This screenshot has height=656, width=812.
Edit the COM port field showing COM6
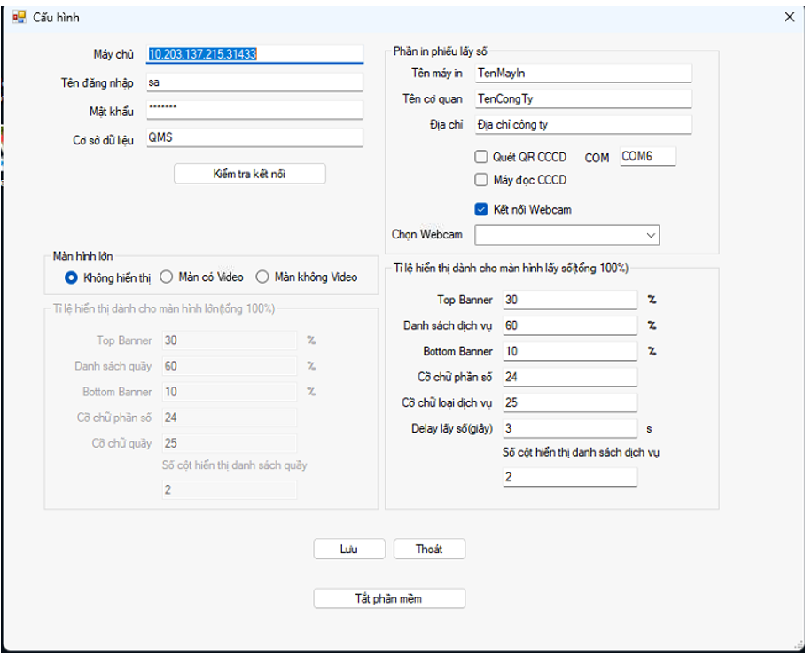(647, 157)
